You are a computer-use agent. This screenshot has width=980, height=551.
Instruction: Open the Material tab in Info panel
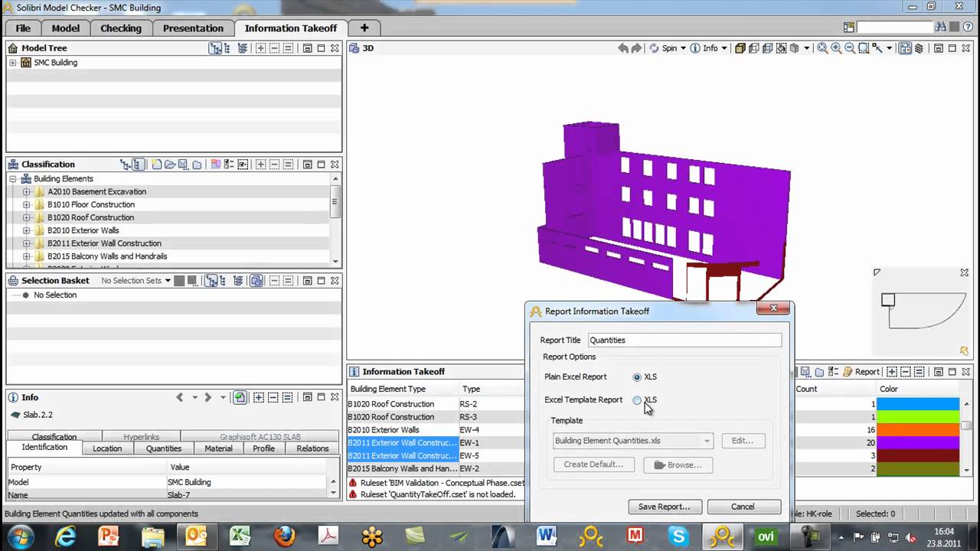pos(218,448)
